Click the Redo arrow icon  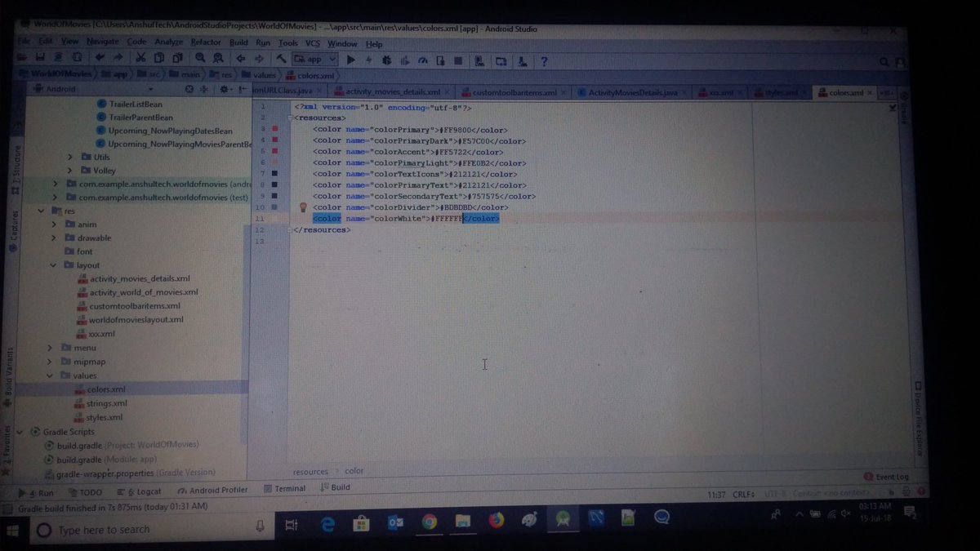point(118,58)
